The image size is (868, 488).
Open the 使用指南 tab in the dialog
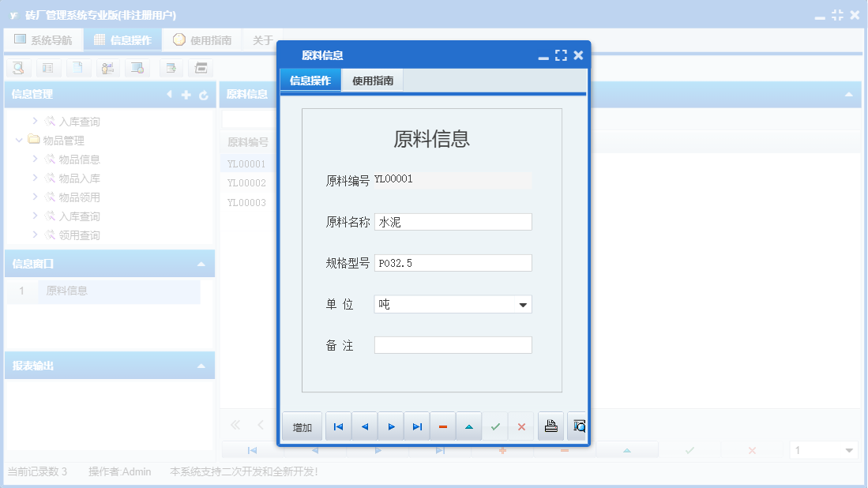[x=371, y=80]
